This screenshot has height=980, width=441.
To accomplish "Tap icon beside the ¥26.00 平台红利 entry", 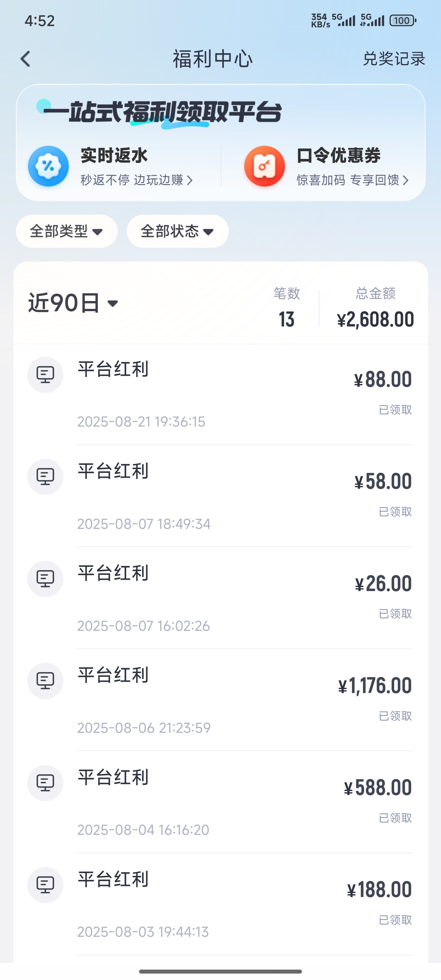I will click(45, 579).
